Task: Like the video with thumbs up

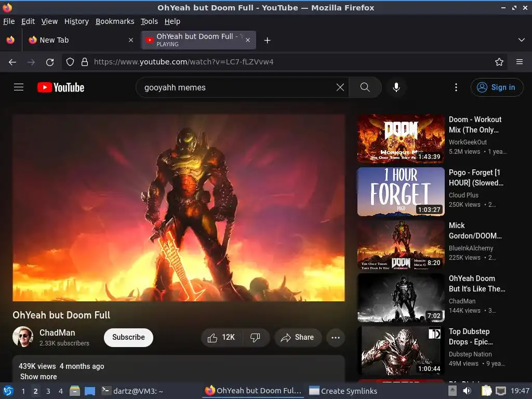Action: point(221,337)
